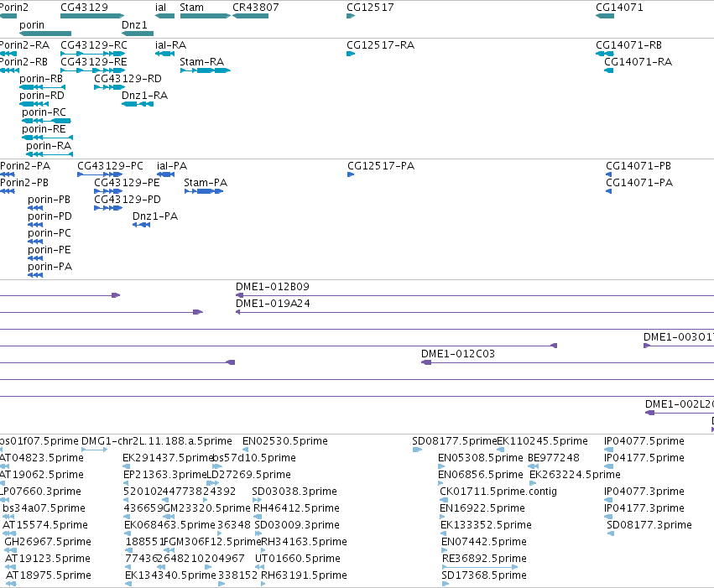This screenshot has width=714, height=588.
Task: Select the "porin-RC" transcript label
Action: (x=44, y=112)
